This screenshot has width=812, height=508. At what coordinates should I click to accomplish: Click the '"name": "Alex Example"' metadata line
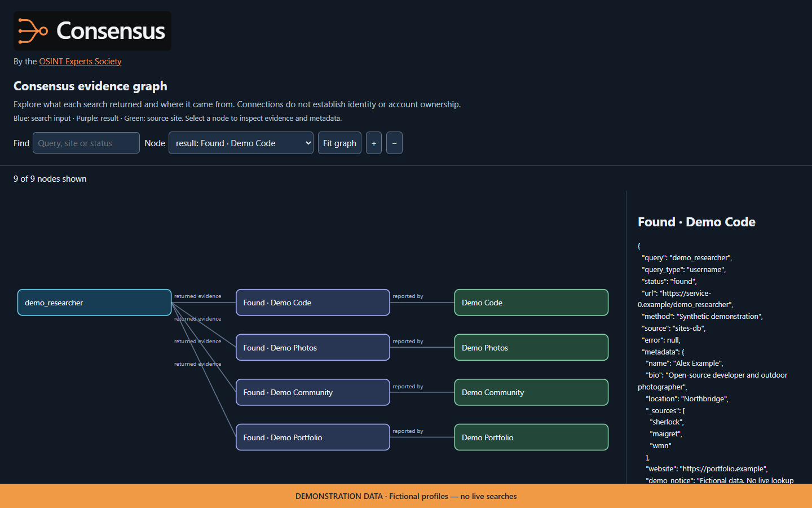pos(685,364)
